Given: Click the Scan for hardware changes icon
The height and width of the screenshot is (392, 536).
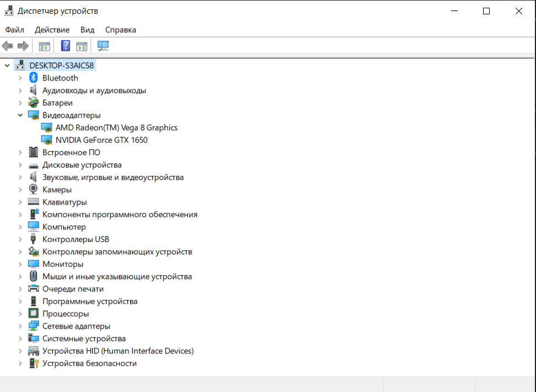Looking at the screenshot, I should (103, 46).
